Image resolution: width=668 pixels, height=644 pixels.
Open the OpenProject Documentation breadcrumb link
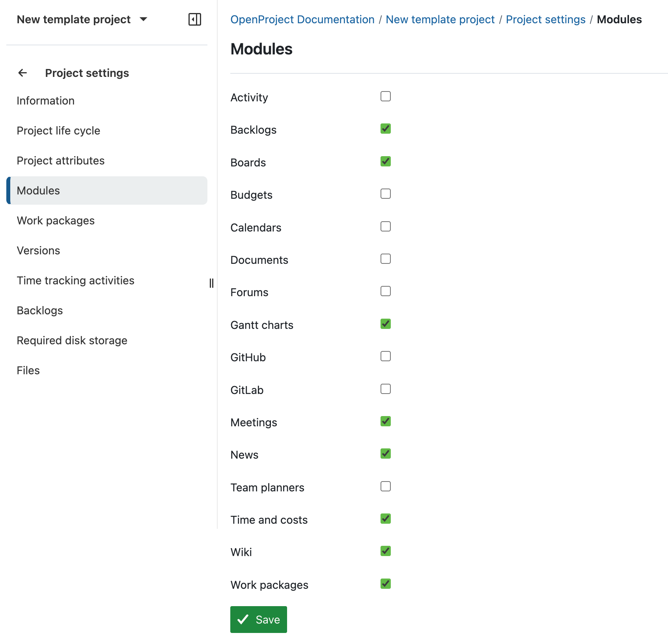(302, 19)
